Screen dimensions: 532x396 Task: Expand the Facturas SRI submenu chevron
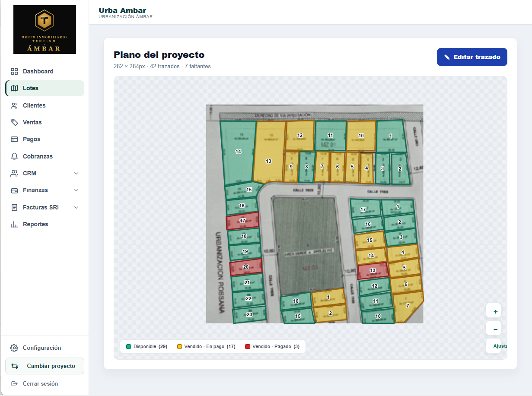pyautogui.click(x=76, y=207)
